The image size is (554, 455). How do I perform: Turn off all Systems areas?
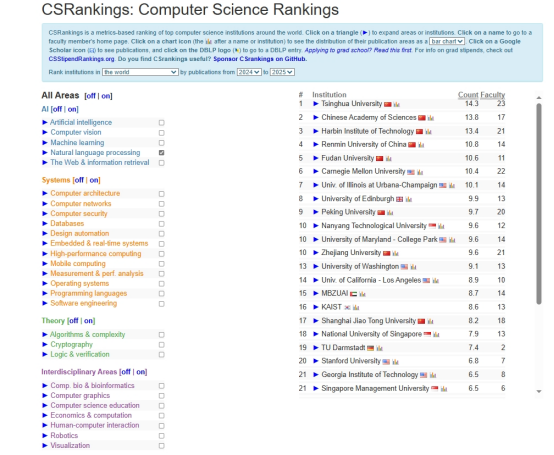click(x=79, y=180)
